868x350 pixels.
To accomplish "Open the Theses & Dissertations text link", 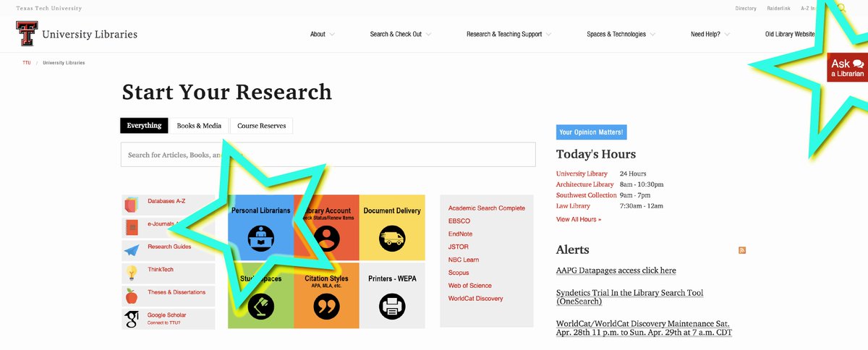I will pyautogui.click(x=176, y=292).
